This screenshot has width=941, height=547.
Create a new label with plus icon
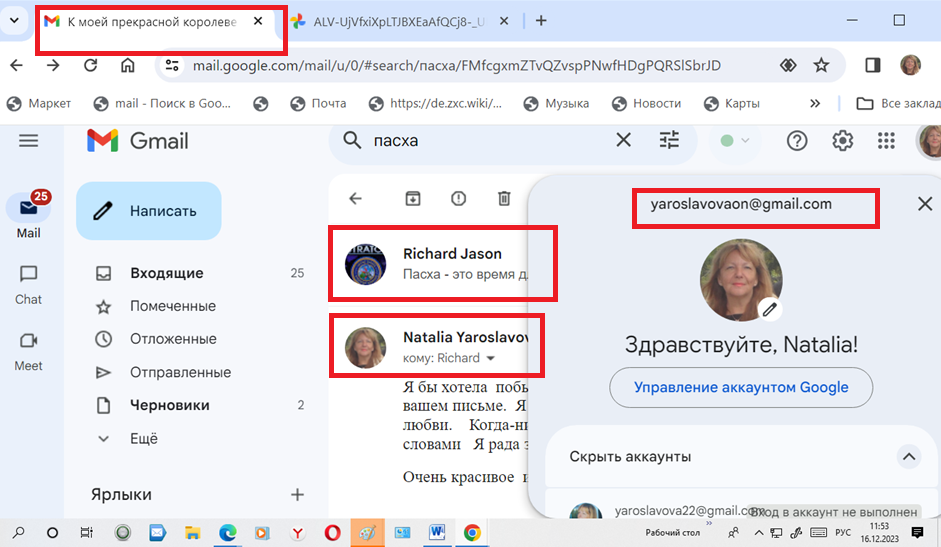297,495
